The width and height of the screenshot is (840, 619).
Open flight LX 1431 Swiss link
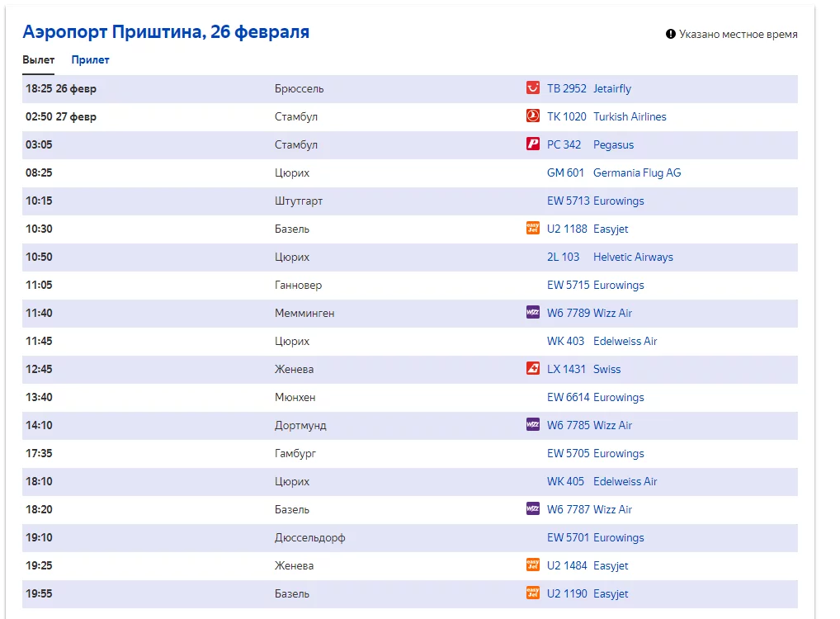click(x=583, y=369)
